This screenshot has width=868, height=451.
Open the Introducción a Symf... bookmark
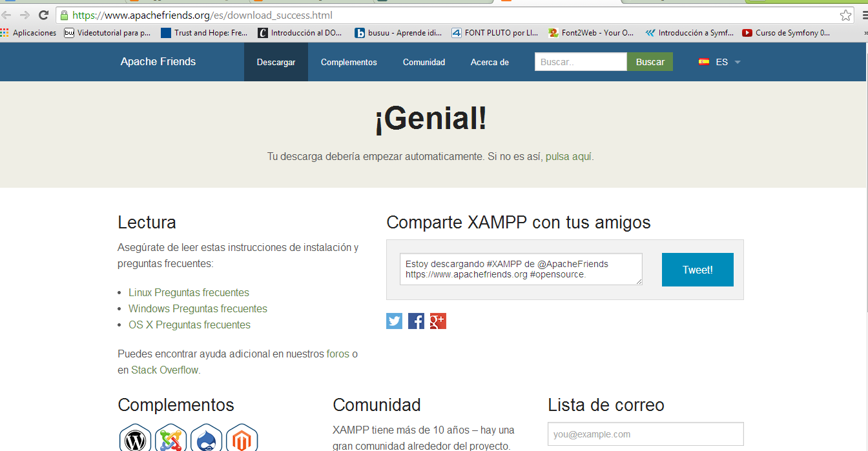tap(689, 32)
